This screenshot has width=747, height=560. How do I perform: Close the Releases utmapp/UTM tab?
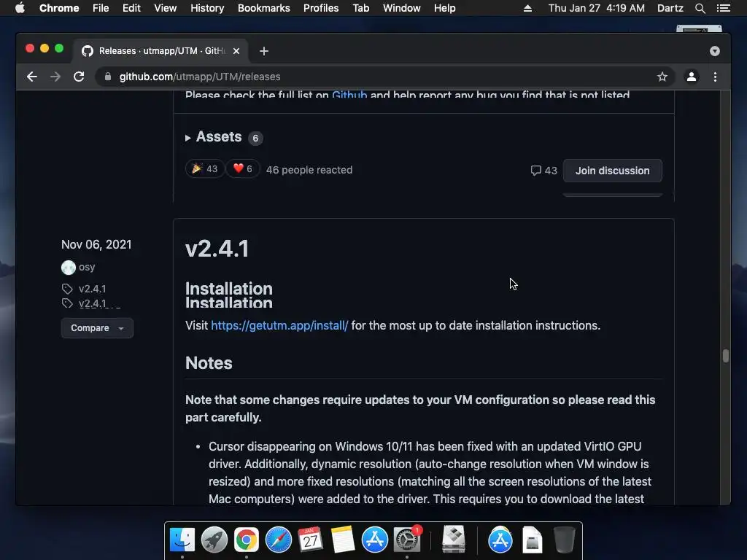pyautogui.click(x=236, y=51)
